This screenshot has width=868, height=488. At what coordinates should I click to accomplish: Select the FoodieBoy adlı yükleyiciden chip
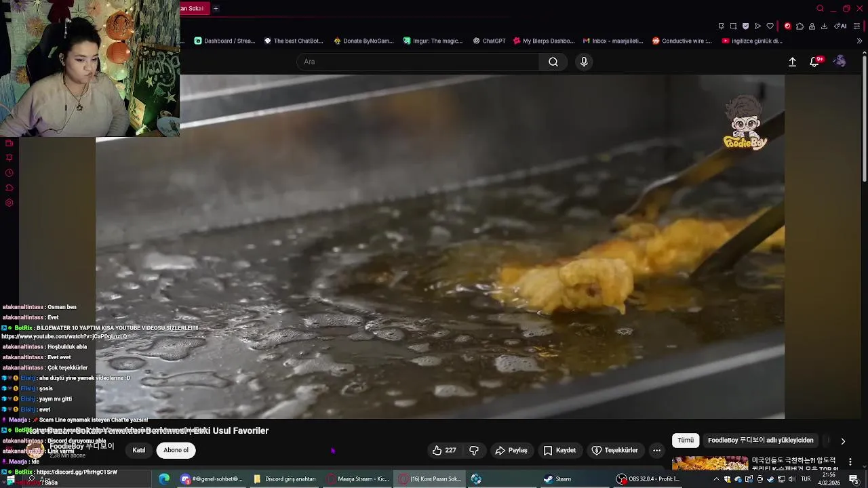coord(760,441)
